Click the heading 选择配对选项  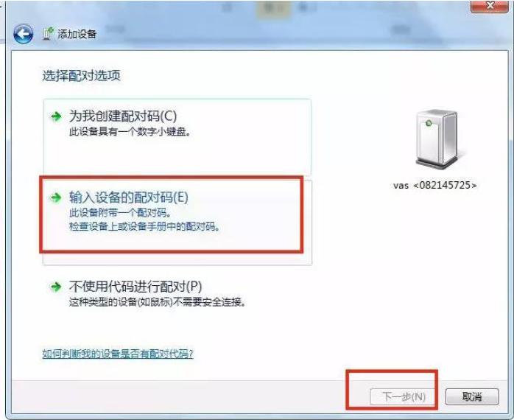81,75
